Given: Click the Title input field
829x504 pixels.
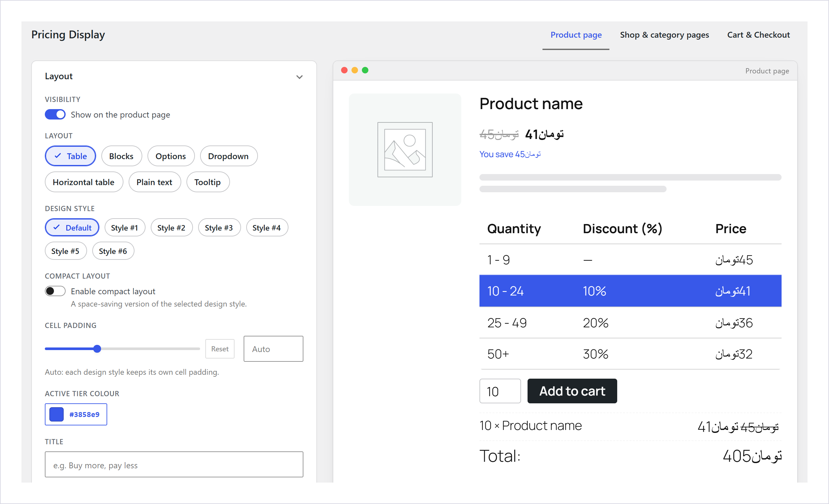Looking at the screenshot, I should (174, 464).
